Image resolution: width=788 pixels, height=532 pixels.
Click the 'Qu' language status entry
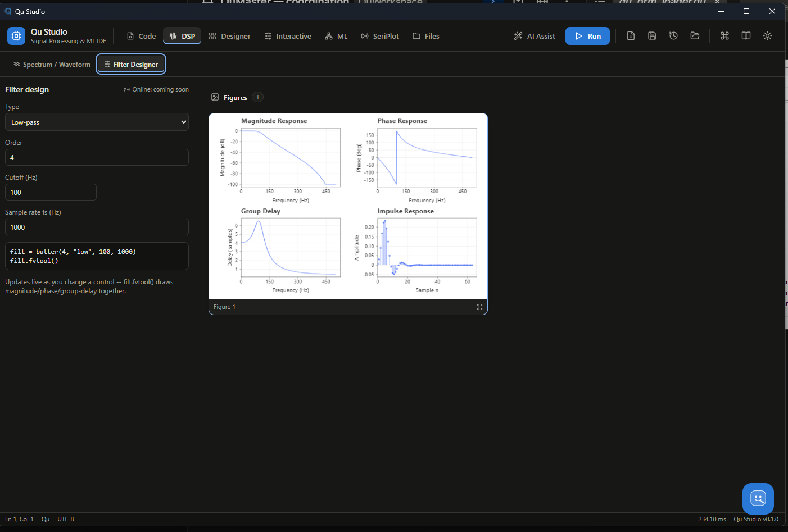46,519
